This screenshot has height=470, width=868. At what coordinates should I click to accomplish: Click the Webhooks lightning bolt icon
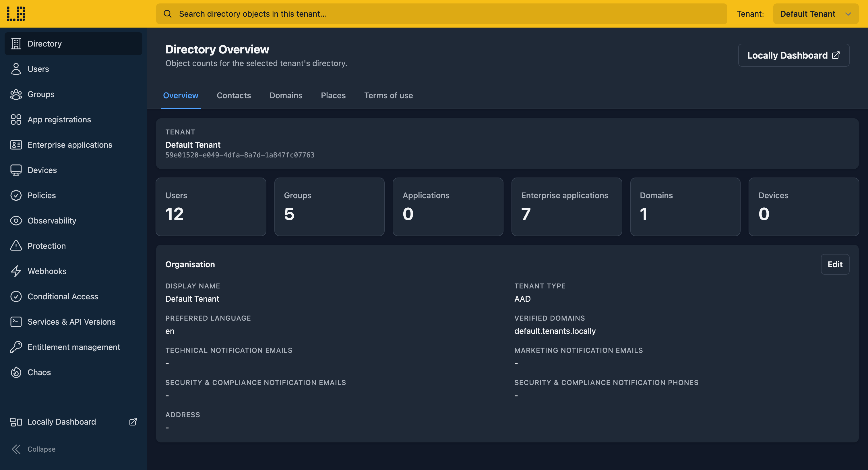tap(16, 271)
